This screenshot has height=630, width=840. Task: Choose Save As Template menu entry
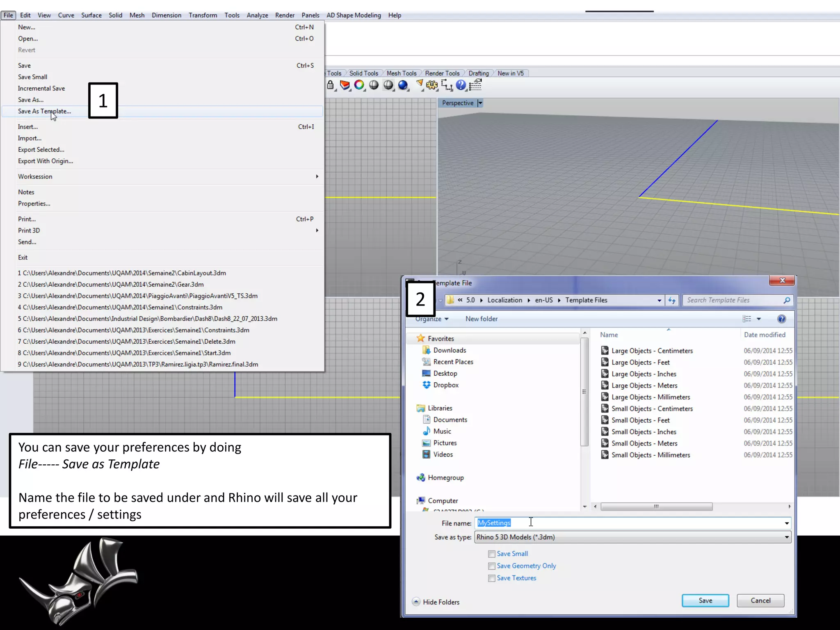[x=44, y=112]
